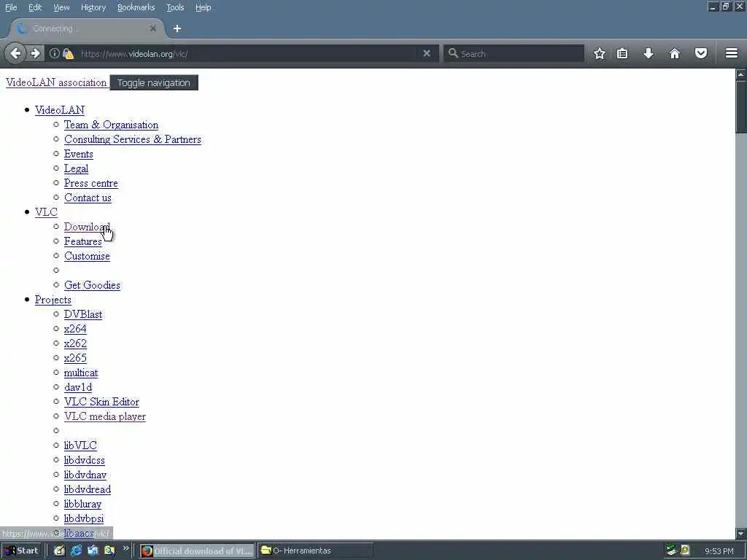The image size is (747, 560).
Task: Open the x262 link
Action: tap(75, 343)
